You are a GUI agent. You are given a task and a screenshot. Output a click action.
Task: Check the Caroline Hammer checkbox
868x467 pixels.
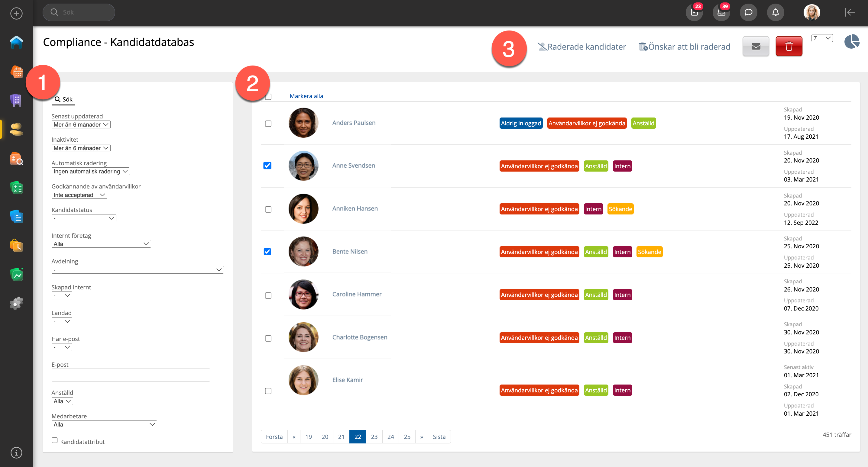pos(268,295)
